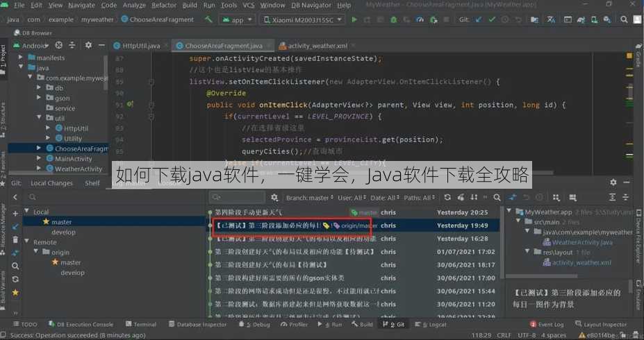Screen dimensions: 644x340
Task: Expand the manifests folder in project tree
Action: point(21,58)
